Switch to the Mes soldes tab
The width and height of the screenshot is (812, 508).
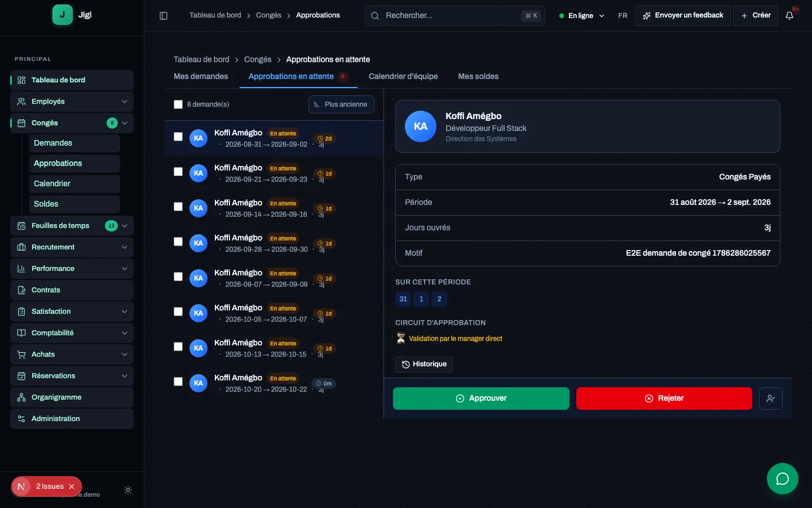478,76
